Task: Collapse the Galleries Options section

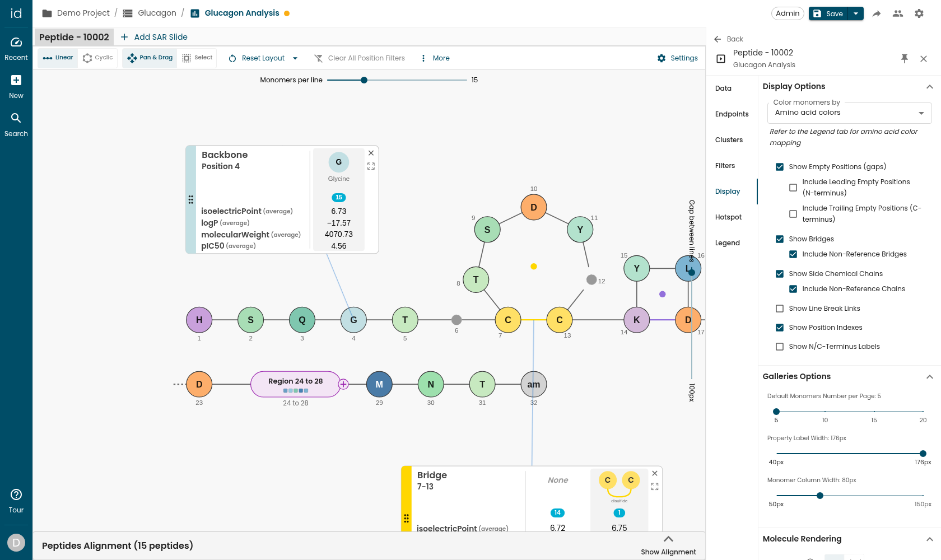Action: 930,376
